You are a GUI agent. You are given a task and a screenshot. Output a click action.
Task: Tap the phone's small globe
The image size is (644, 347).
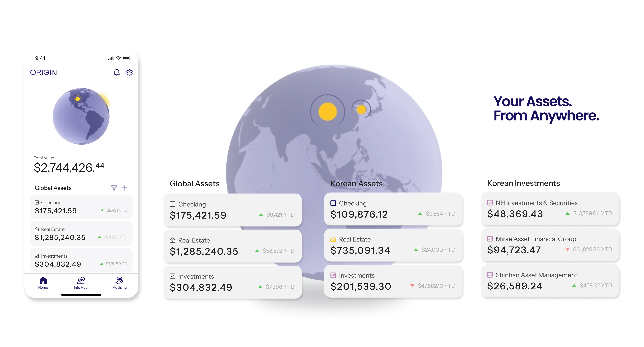81,116
